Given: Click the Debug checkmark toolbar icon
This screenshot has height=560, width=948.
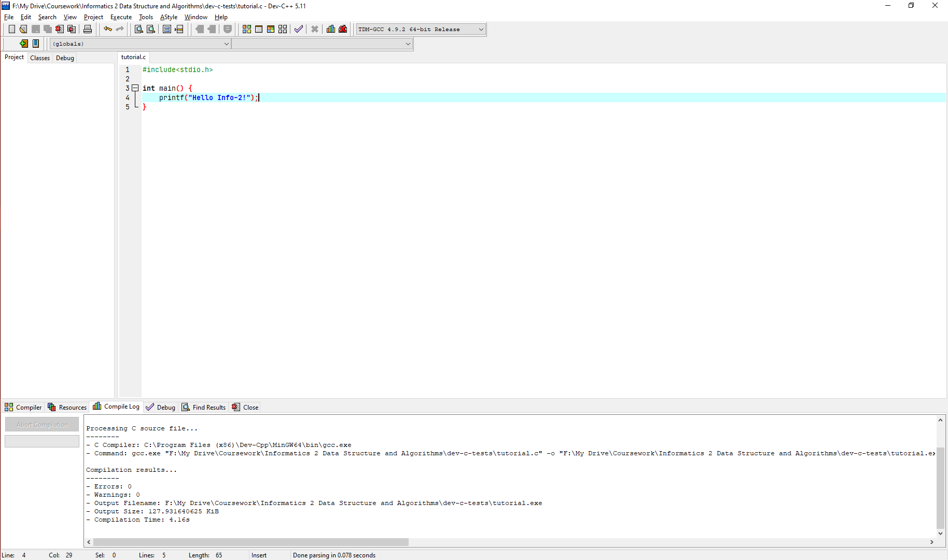Looking at the screenshot, I should pyautogui.click(x=299, y=29).
